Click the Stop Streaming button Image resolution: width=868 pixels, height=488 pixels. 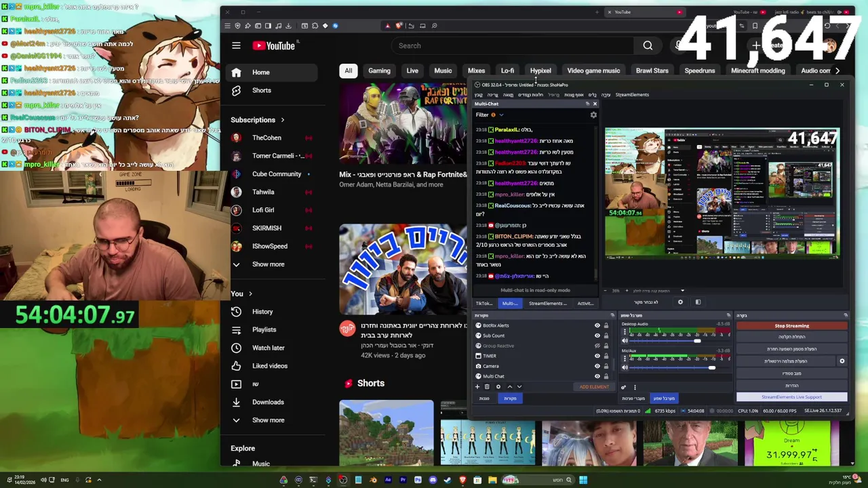pyautogui.click(x=792, y=326)
